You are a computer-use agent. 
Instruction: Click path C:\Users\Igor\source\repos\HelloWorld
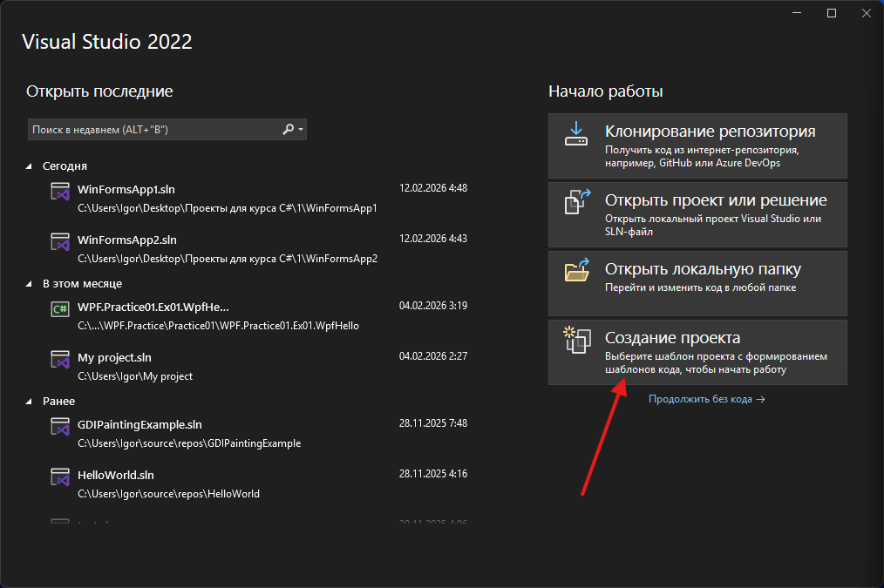pyautogui.click(x=168, y=494)
